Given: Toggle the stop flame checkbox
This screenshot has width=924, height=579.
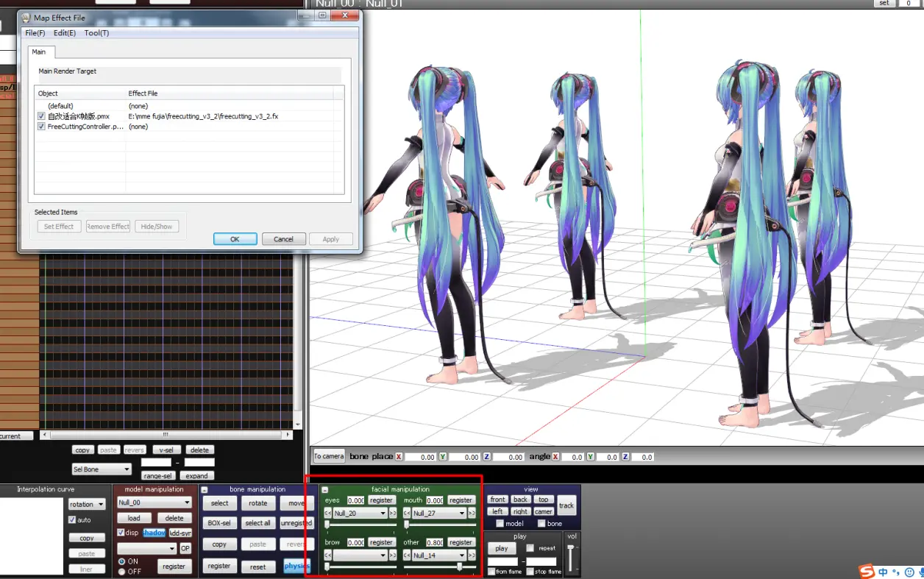Looking at the screenshot, I should tap(530, 572).
